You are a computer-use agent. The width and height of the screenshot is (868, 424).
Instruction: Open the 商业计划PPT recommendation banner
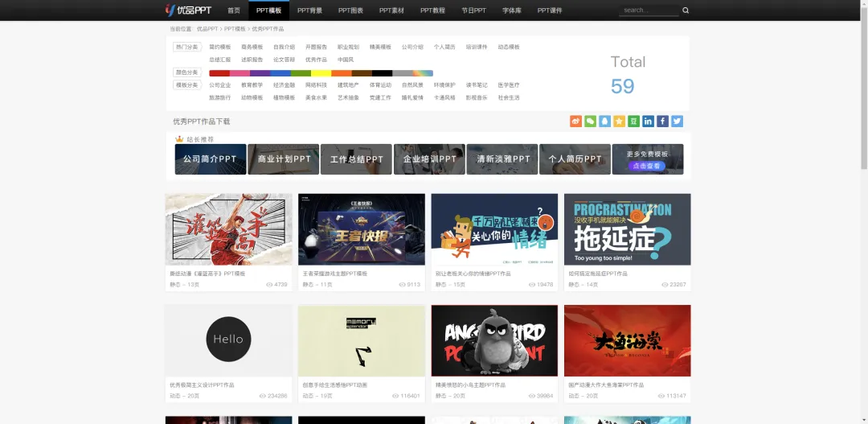(x=284, y=159)
